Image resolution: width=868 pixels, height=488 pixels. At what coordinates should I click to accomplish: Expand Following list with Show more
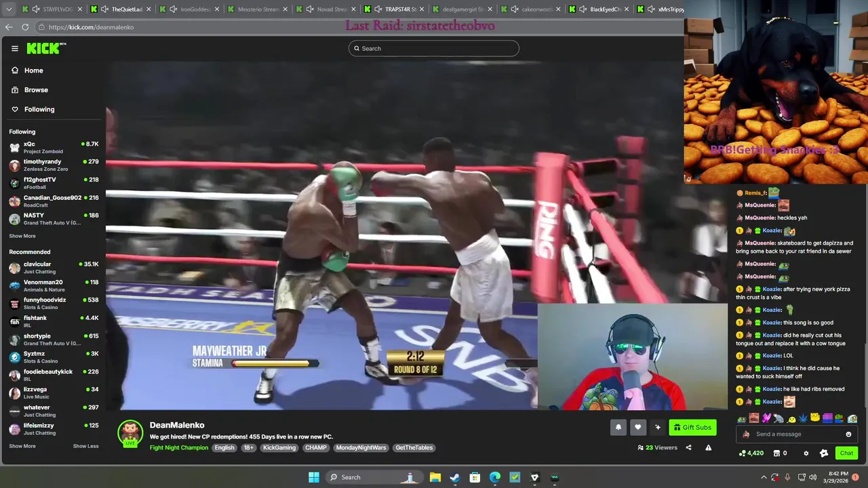pos(22,236)
